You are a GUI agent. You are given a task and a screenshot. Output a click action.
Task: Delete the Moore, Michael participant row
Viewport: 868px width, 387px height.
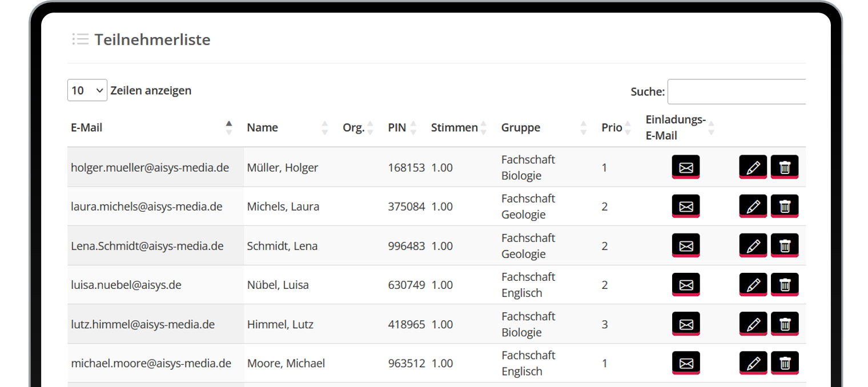785,363
